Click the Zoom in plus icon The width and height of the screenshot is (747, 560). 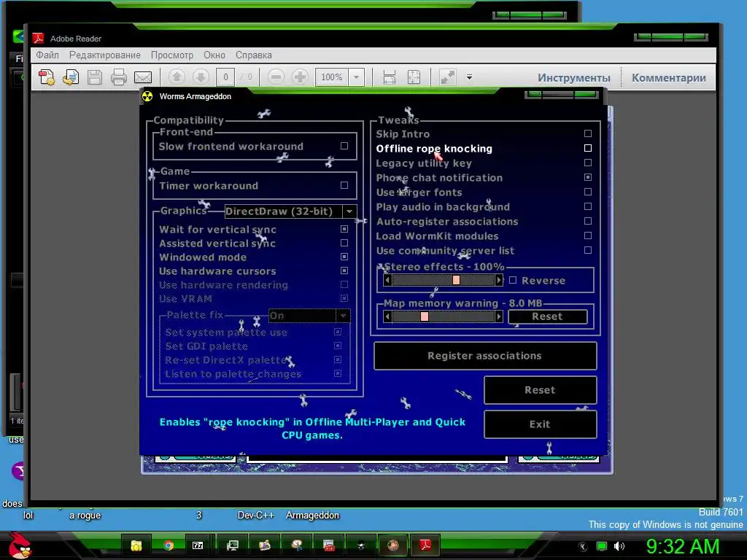[300, 77]
